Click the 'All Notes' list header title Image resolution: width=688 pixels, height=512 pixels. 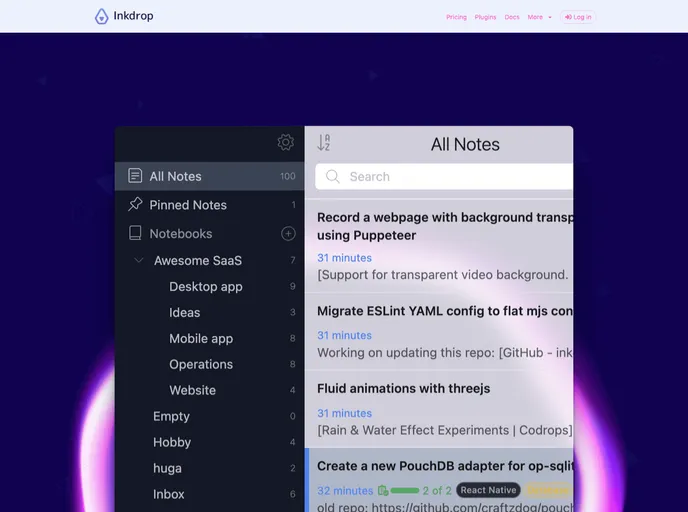click(465, 144)
